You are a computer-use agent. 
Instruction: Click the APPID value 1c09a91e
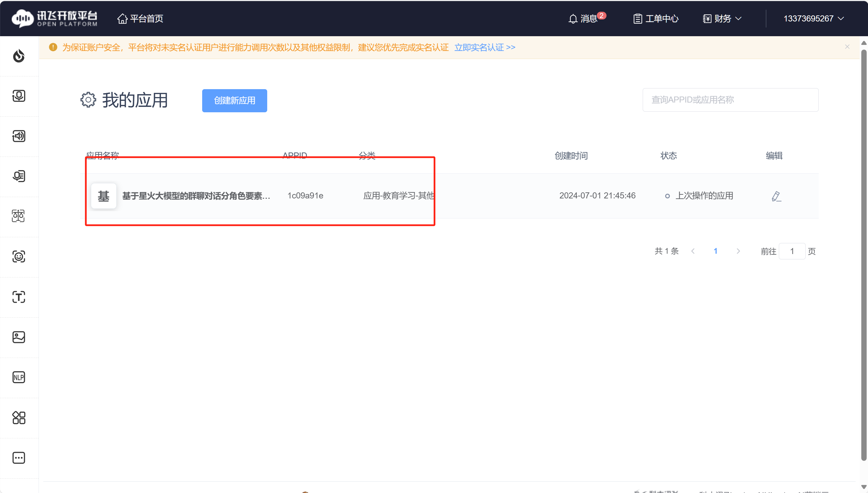[x=305, y=195]
